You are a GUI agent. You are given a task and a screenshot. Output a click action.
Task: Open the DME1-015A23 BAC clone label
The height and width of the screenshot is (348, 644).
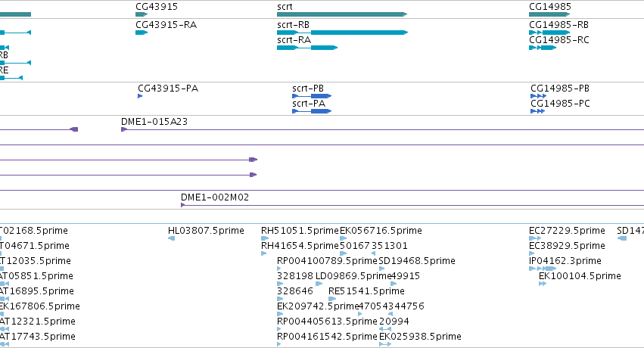[x=154, y=122]
